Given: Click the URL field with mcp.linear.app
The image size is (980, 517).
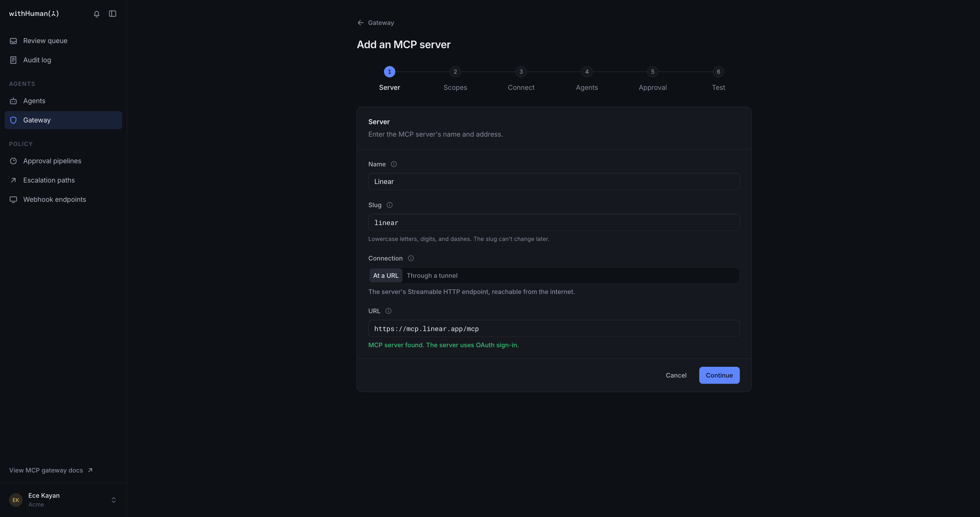Looking at the screenshot, I should [554, 329].
